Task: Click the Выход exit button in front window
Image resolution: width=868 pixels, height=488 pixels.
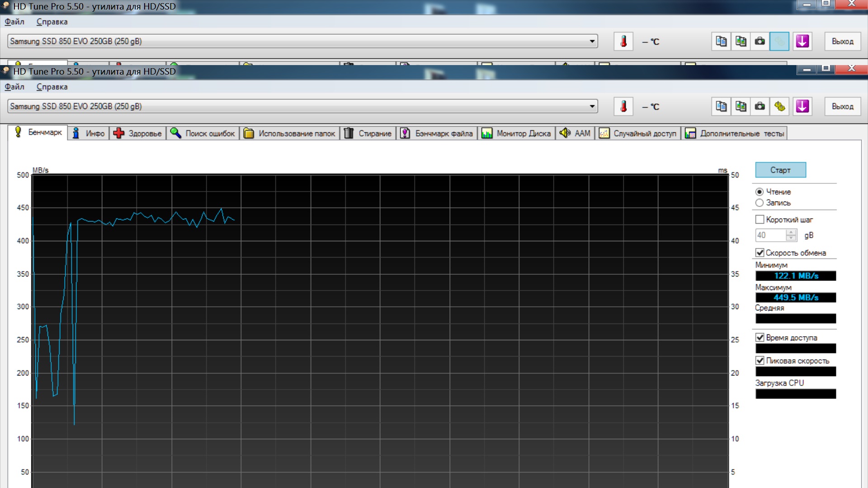Action: point(842,107)
